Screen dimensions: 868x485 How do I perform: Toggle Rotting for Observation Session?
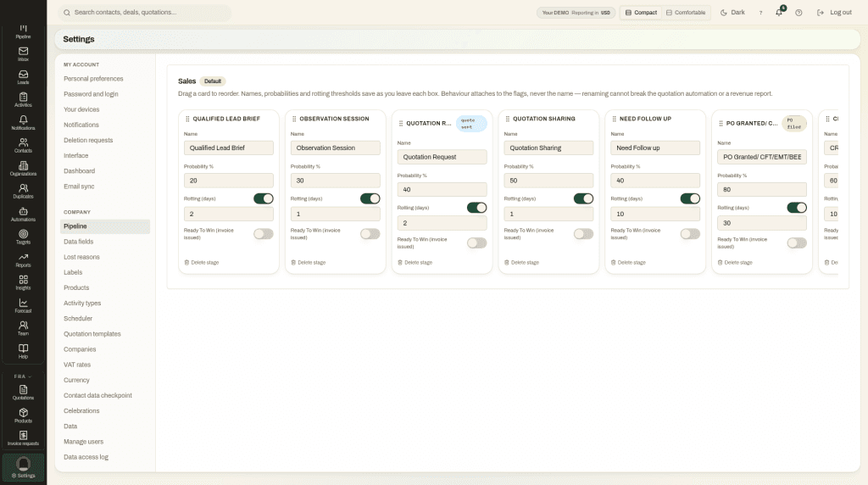coord(370,198)
